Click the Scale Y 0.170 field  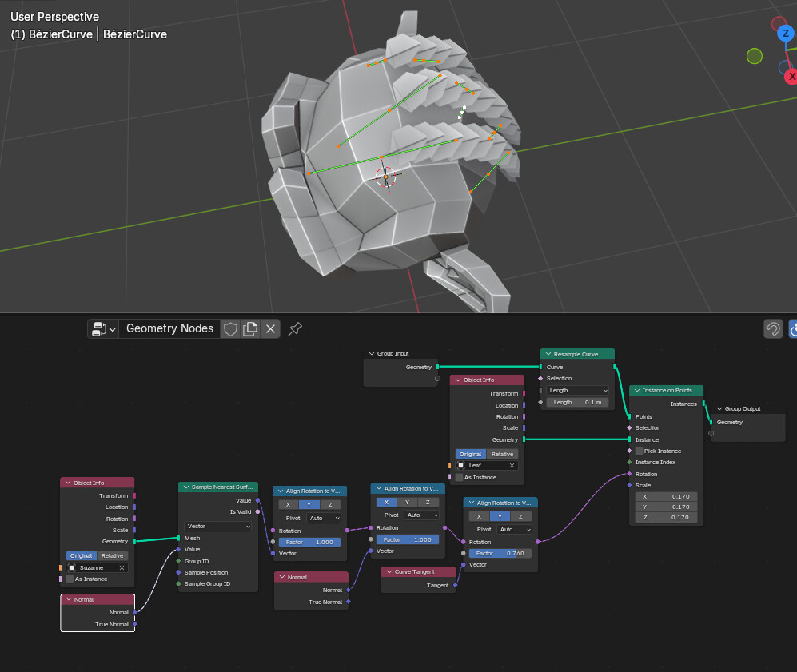(x=666, y=507)
